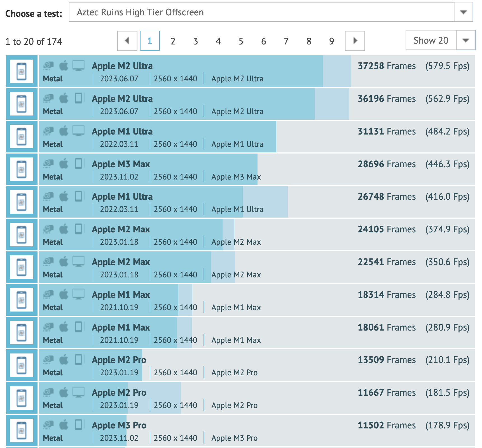Viewport: 482px width, 448px height.
Task: Open the Apple M2 Ultra title at 562.9 Fps
Action: tap(122, 99)
